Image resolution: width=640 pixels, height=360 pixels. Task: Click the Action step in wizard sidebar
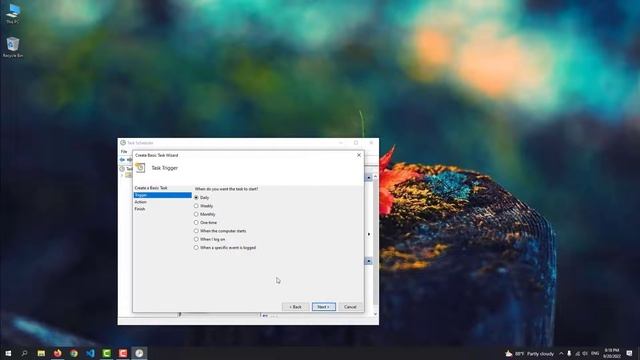pos(140,202)
